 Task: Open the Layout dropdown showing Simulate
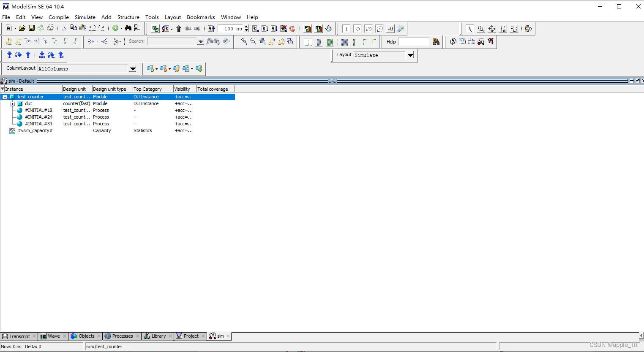pos(409,55)
